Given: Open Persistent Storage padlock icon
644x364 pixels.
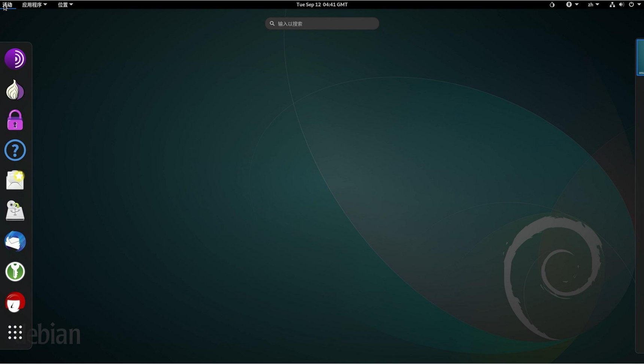Looking at the screenshot, I should click(x=15, y=120).
